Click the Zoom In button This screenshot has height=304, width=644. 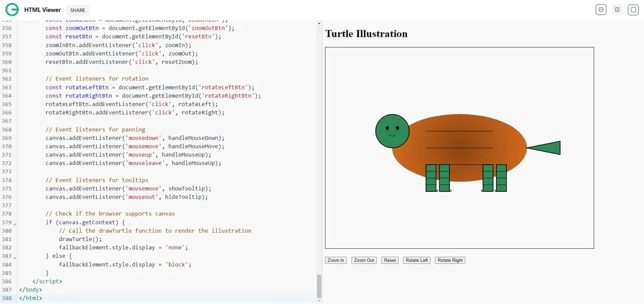click(x=336, y=260)
